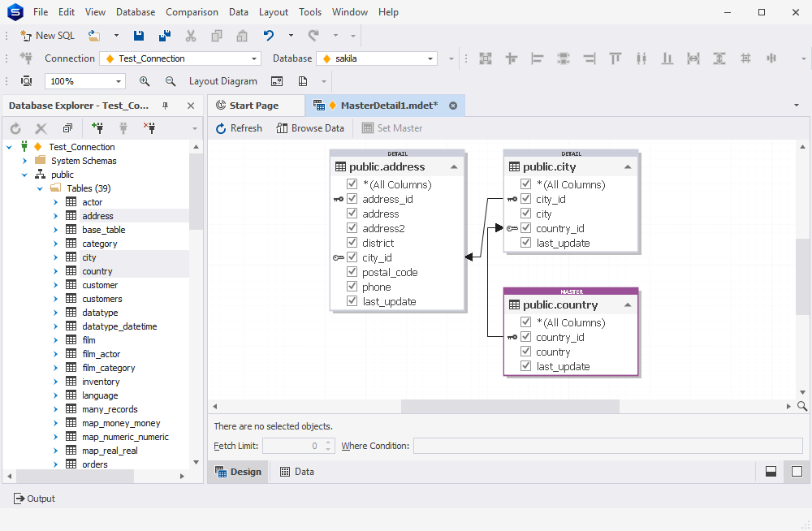
Task: Select the customer table in tree
Action: click(100, 285)
